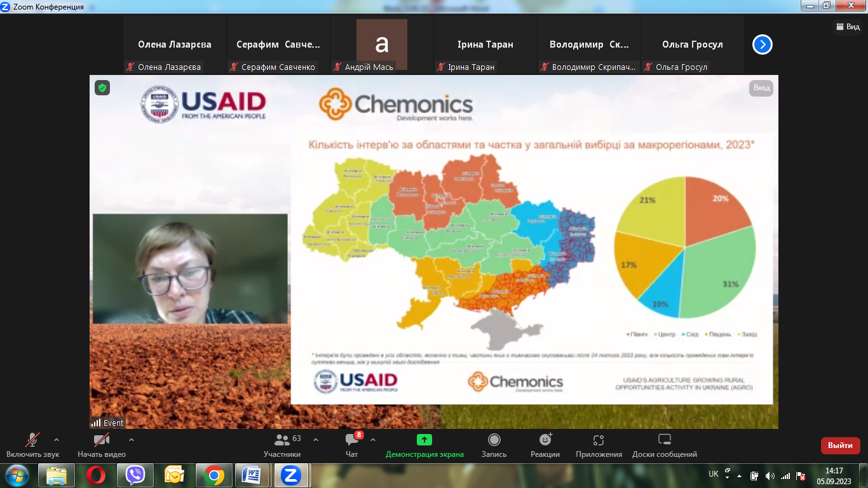Select Андрій Мась's avatar tile
868x488 pixels.
pos(382,45)
